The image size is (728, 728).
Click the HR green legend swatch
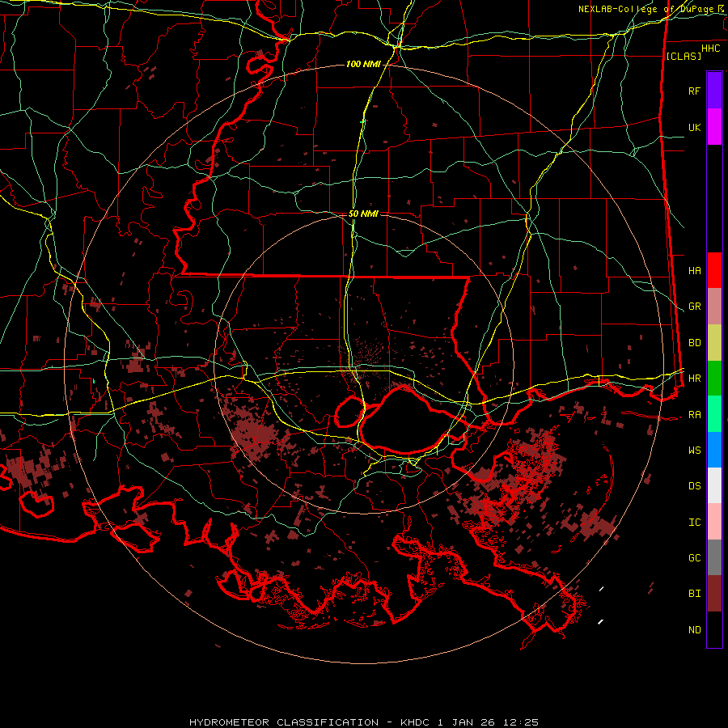pos(714,379)
